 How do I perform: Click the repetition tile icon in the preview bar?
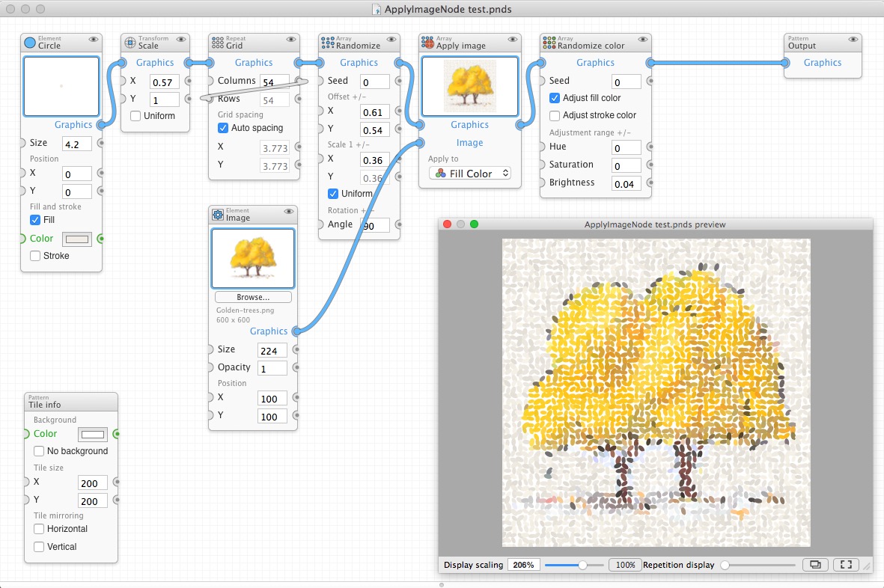[814, 565]
